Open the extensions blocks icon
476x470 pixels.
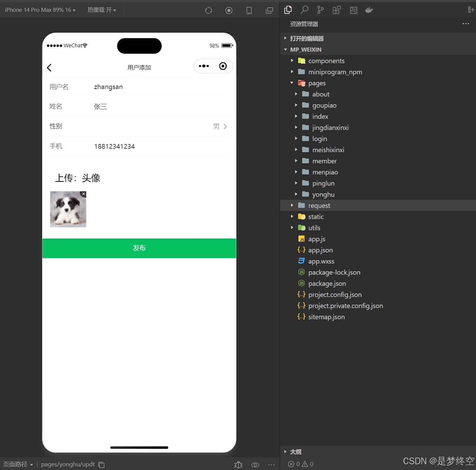pos(337,10)
